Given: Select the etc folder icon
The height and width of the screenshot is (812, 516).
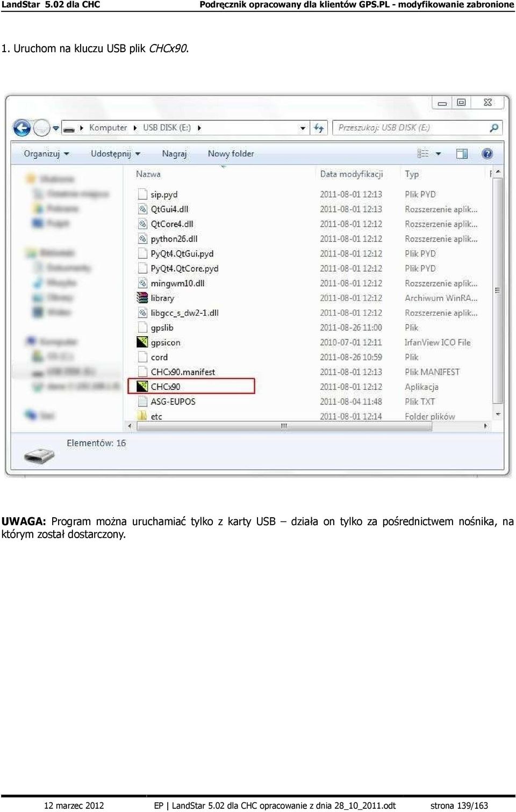Looking at the screenshot, I should (142, 416).
